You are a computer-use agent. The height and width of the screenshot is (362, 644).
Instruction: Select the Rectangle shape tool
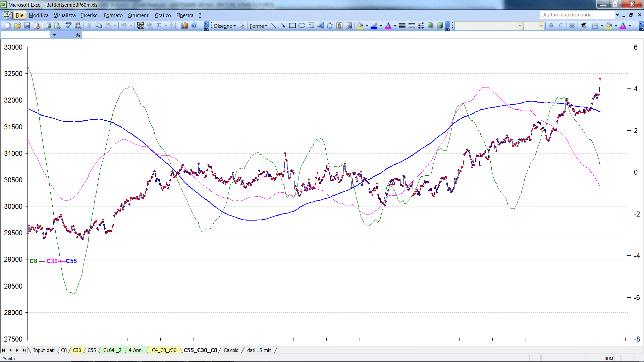(x=292, y=25)
